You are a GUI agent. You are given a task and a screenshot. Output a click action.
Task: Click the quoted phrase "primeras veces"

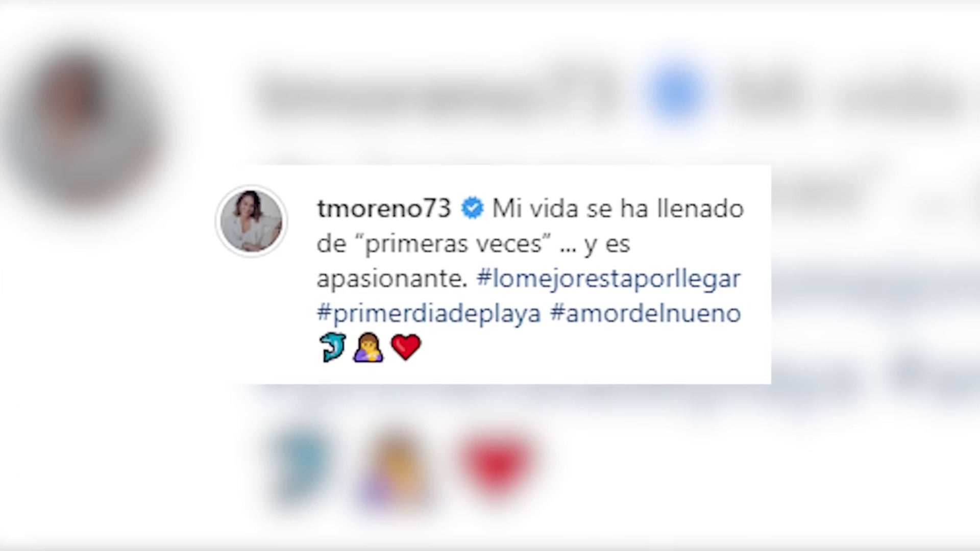(x=460, y=244)
